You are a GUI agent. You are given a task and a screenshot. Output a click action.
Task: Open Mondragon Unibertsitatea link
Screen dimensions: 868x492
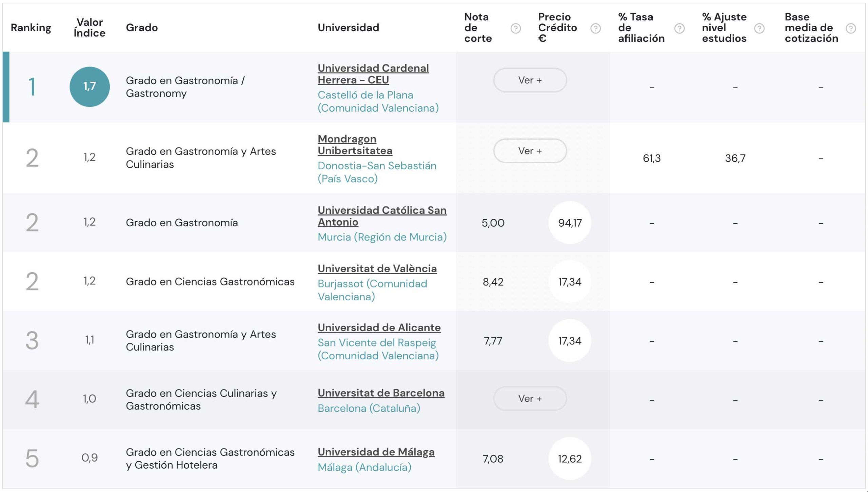[355, 145]
